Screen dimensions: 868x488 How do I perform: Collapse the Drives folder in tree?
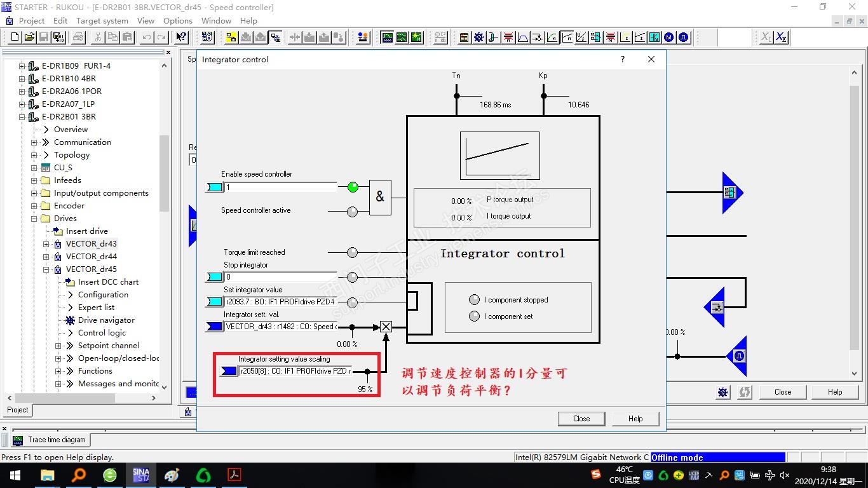pos(34,219)
